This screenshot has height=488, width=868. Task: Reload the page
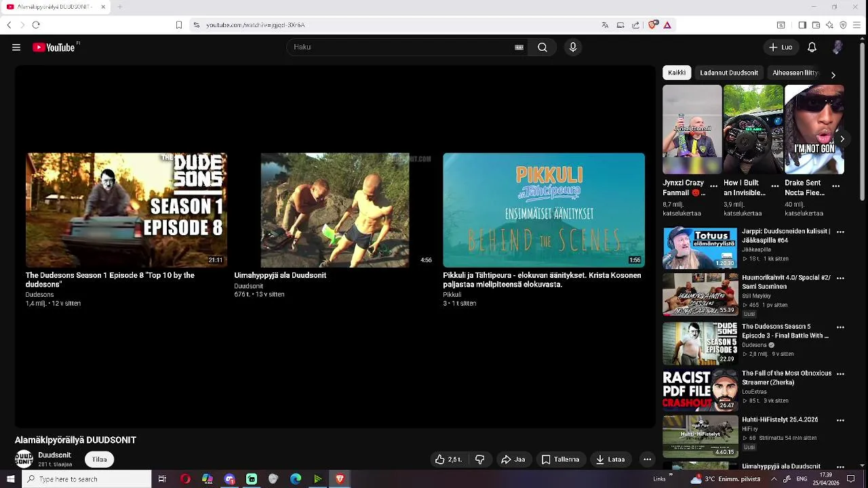point(36,25)
